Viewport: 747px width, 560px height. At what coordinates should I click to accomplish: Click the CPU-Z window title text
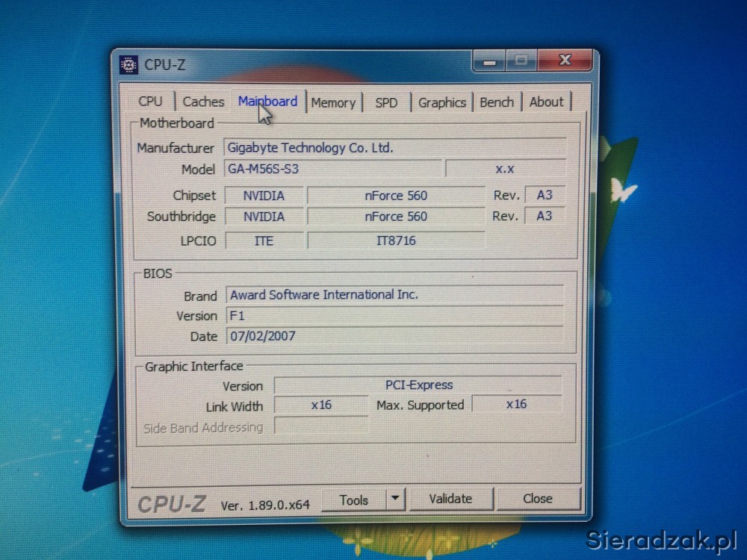click(x=165, y=65)
